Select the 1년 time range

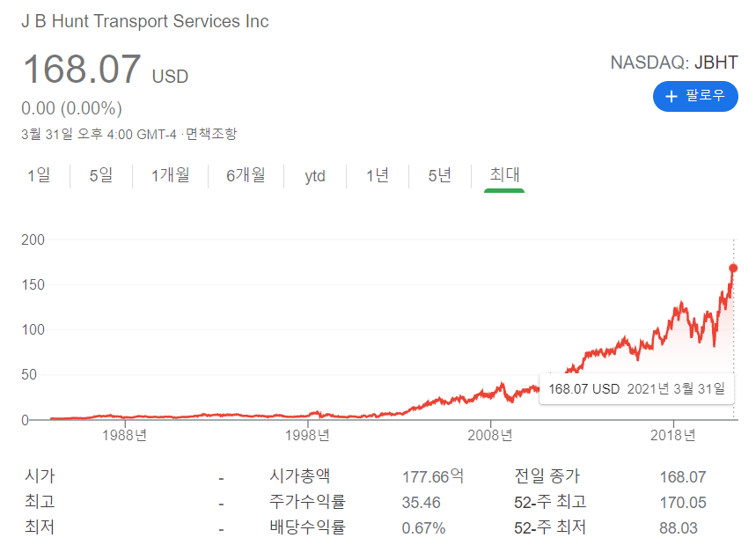tap(377, 175)
